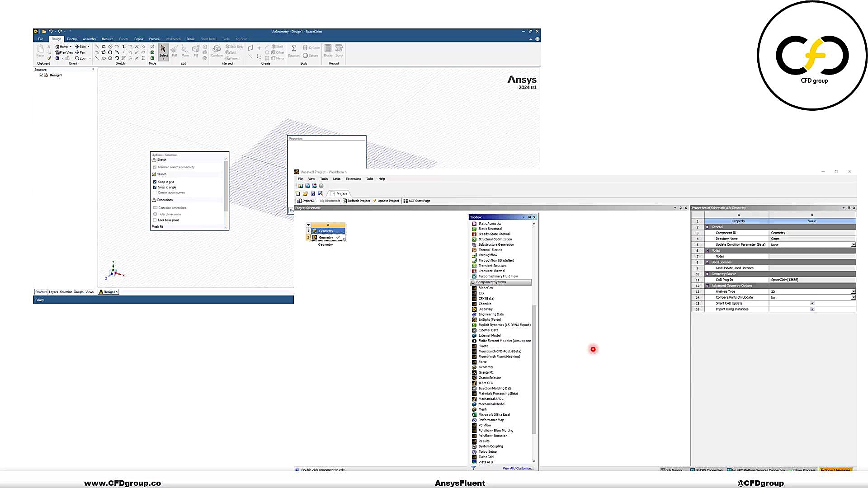Click the Fluent icon in the Toolbox list
This screenshot has height=488, width=868.
click(474, 346)
